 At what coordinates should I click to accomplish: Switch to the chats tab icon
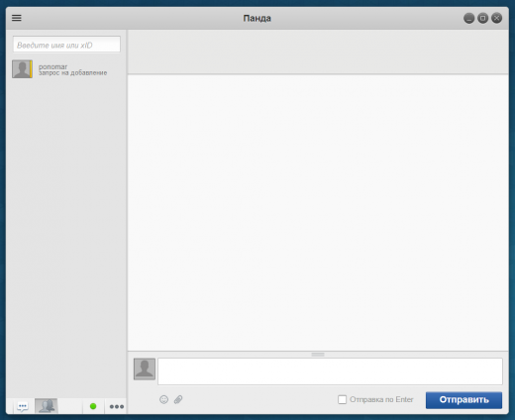pos(23,406)
